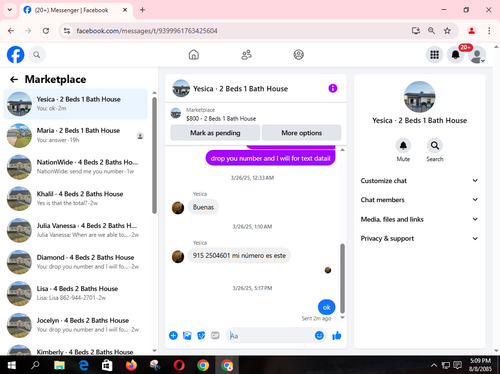Open the $800 2 Beds 1 Bath House listing
Viewport: 500px width, 374px height.
[x=221, y=118]
